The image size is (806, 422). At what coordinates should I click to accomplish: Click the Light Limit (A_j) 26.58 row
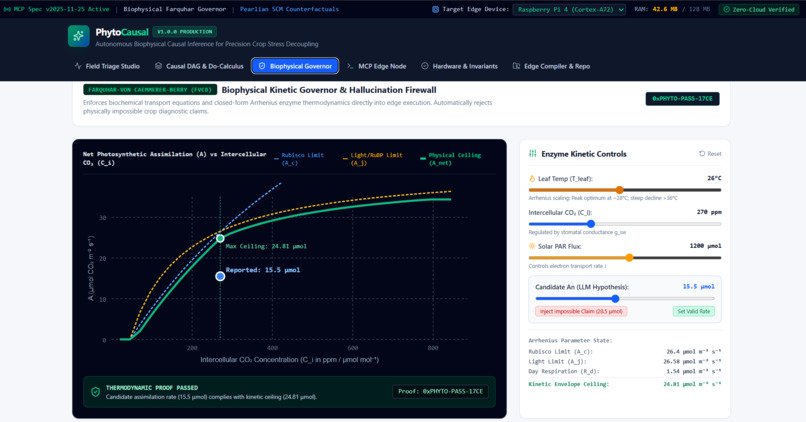pos(625,361)
